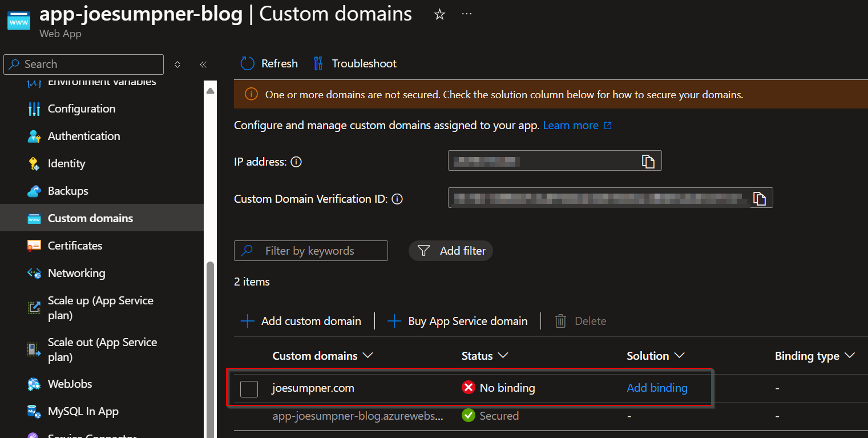Open the Binding type column chevron
868x438 pixels.
pos(849,355)
